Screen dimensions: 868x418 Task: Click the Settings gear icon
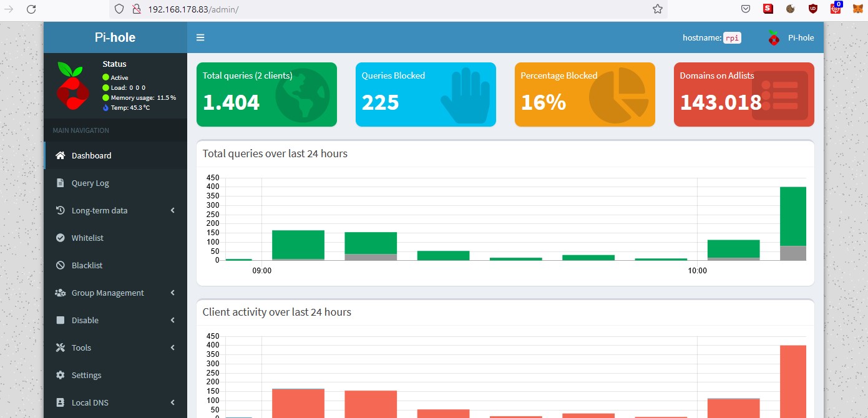click(x=61, y=375)
